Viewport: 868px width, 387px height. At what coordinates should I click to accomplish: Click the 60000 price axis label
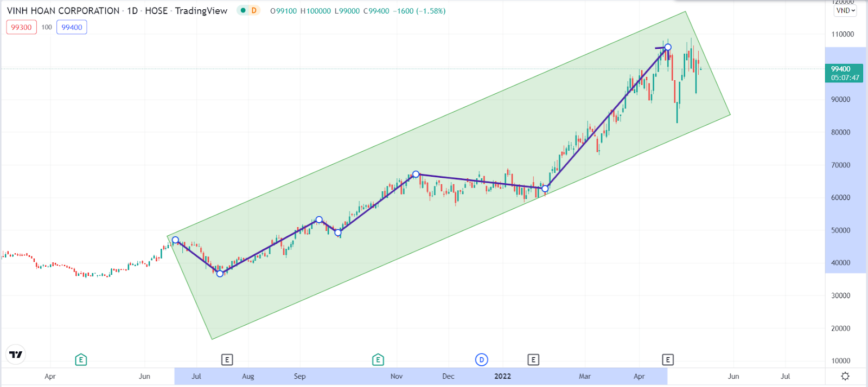pos(840,198)
